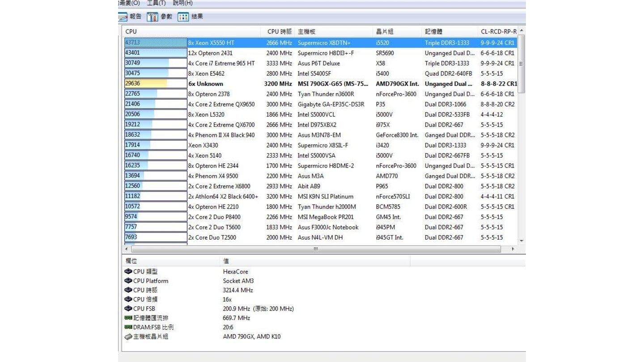Click the CPU Platform chip icon
The image size is (644, 362).
(128, 281)
